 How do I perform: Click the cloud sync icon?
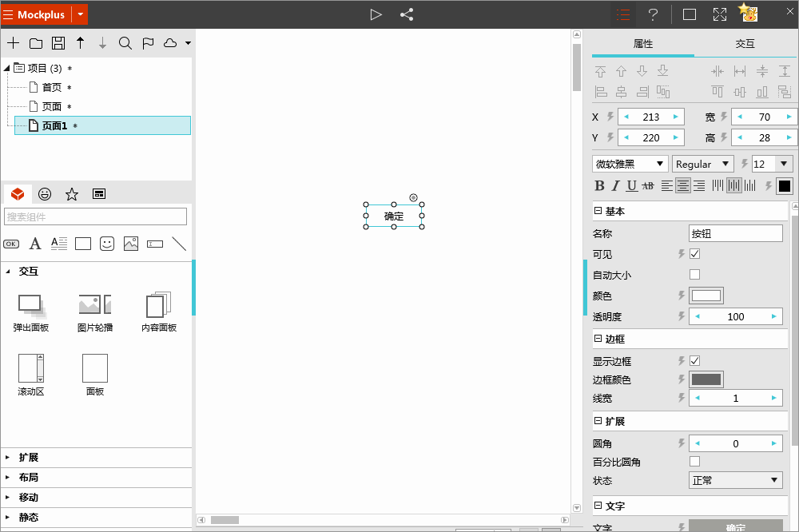(170, 43)
